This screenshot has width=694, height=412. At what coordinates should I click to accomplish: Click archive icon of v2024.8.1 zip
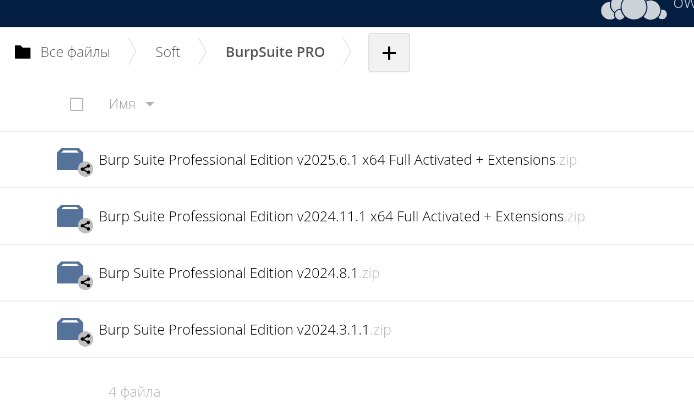[70, 273]
